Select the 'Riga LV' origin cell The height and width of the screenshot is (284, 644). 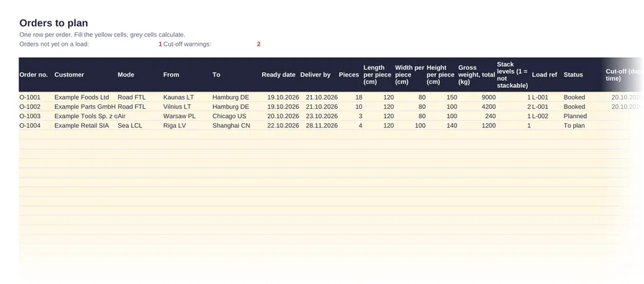pos(175,126)
